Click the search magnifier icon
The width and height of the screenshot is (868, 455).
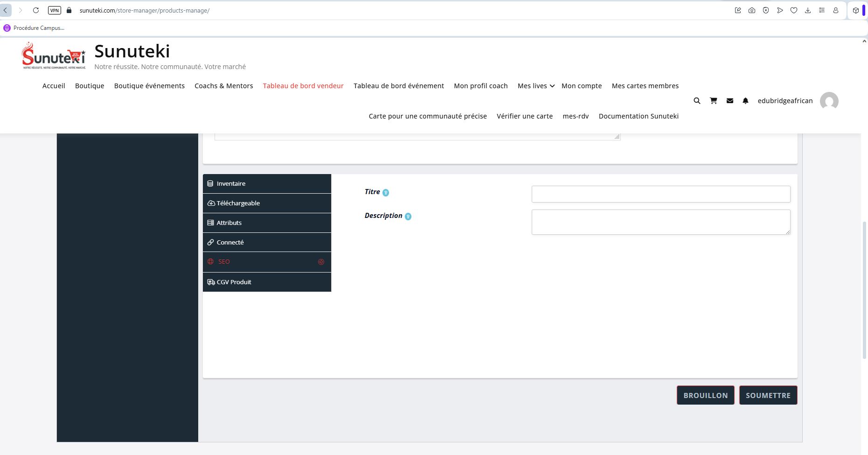(697, 101)
